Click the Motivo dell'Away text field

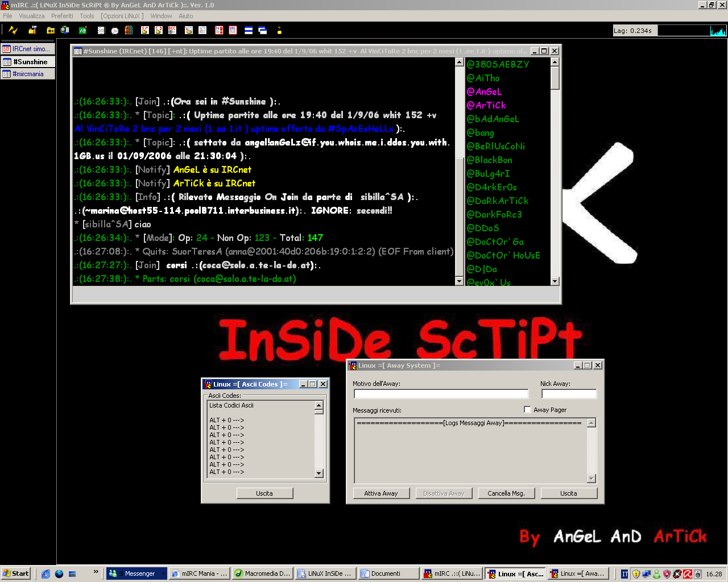point(441,394)
